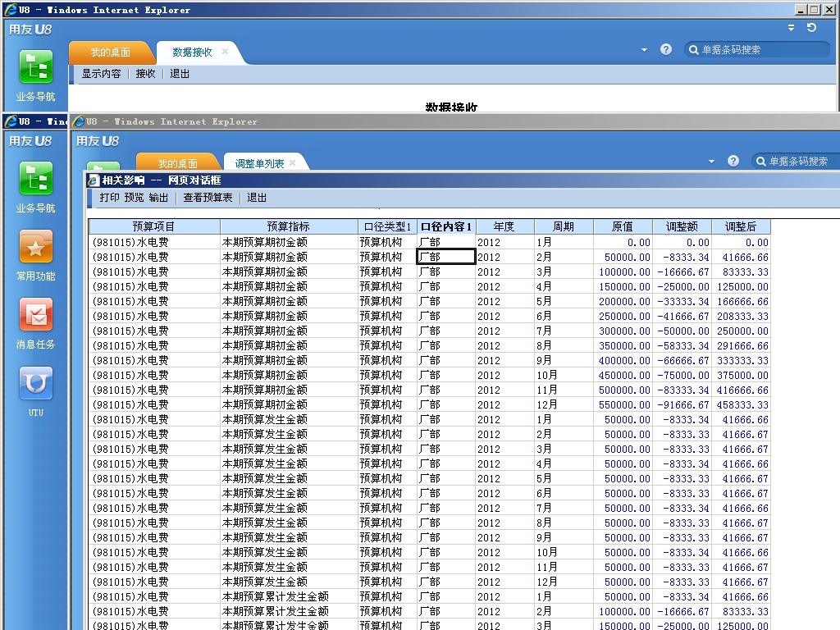The height and width of the screenshot is (630, 840).
Task: Click search magnifier in lower 单据条码搜索 box
Action: pos(760,162)
